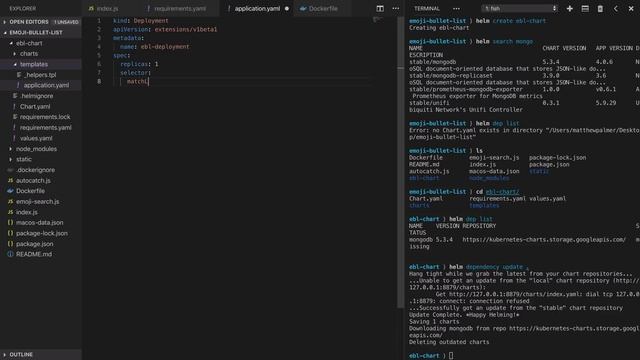Click the info icon beside README.md
640x360 pixels.
click(10, 254)
